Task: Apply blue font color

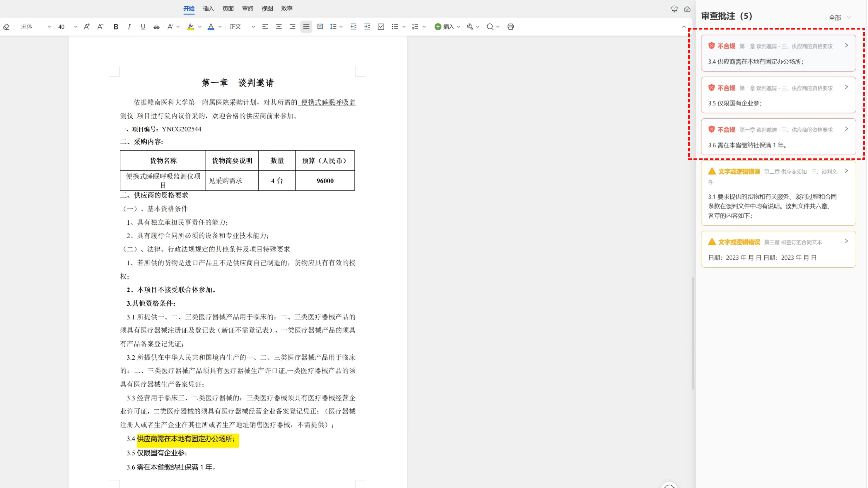Action: tap(211, 27)
